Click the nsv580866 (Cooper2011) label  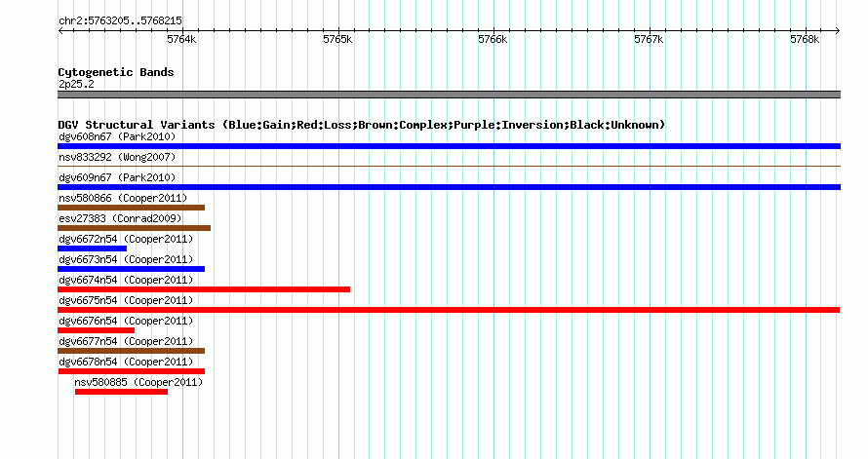(123, 198)
